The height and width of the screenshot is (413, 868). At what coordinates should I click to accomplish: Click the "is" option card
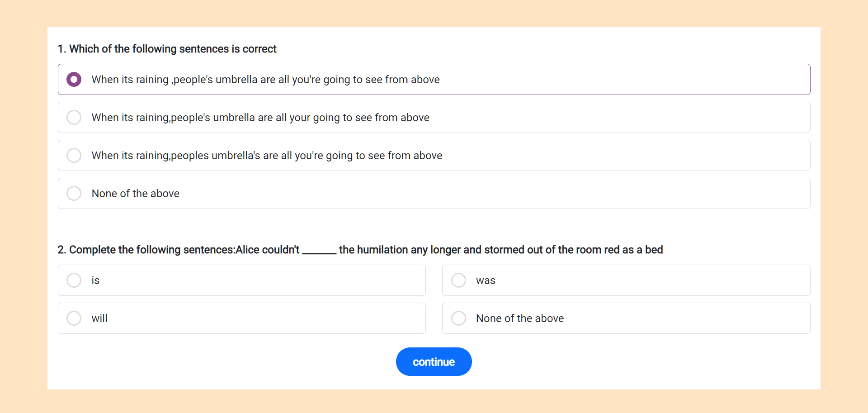(x=241, y=280)
